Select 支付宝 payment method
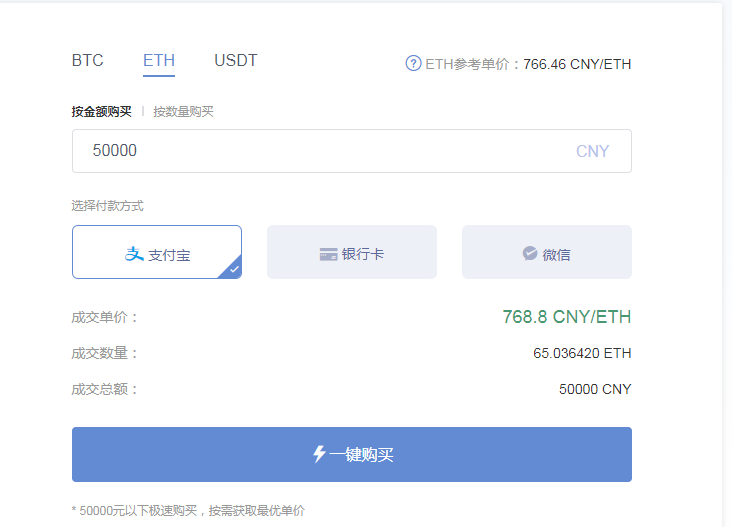732x527 pixels. [157, 252]
